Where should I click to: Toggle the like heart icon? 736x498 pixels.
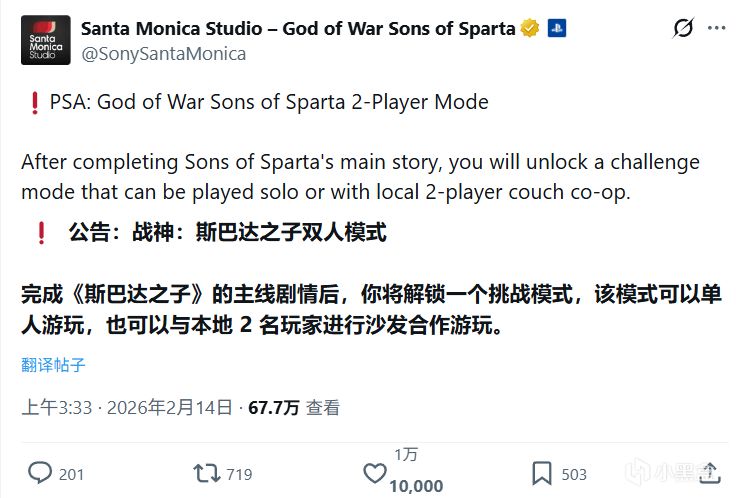pos(374,473)
